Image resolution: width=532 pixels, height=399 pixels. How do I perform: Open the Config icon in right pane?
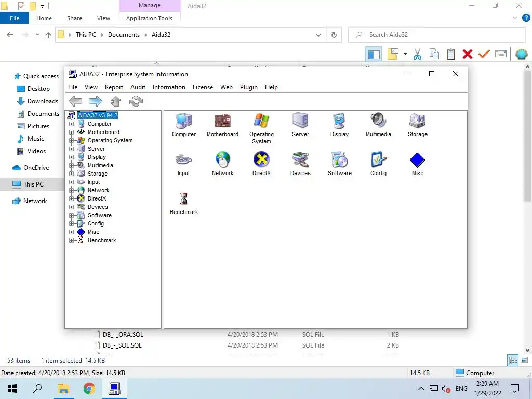click(378, 164)
